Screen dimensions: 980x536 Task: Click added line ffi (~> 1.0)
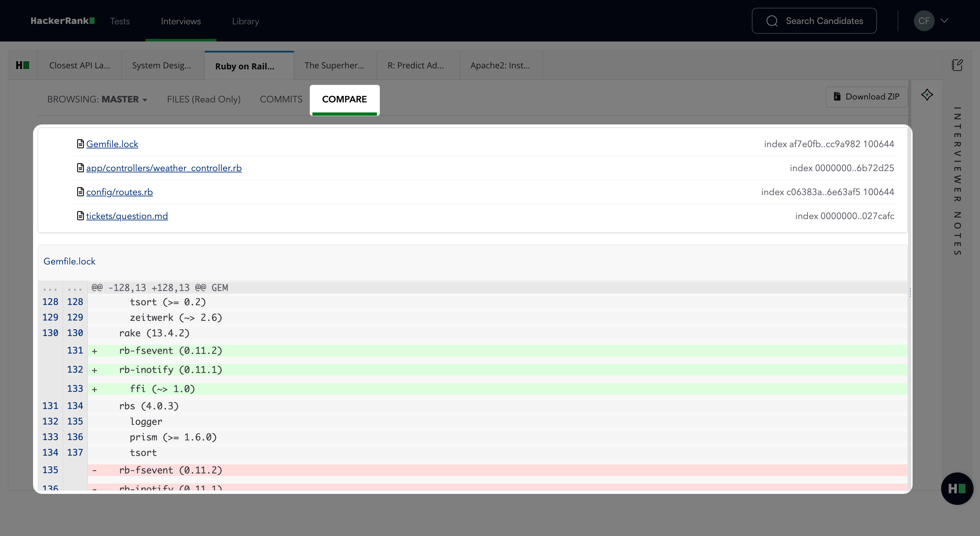pyautogui.click(x=497, y=389)
